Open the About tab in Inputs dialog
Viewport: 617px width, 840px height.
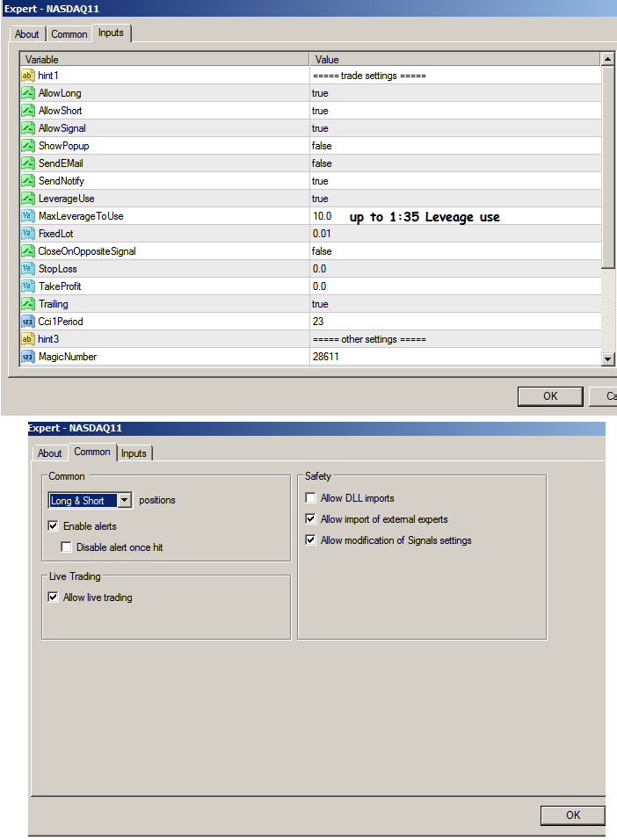pos(26,34)
